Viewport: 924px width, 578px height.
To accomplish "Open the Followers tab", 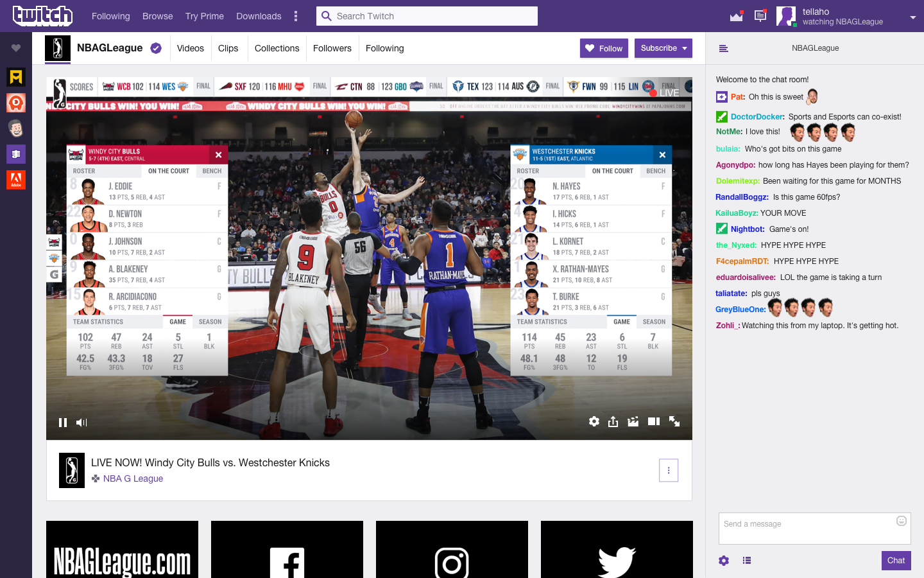I will pos(332,48).
